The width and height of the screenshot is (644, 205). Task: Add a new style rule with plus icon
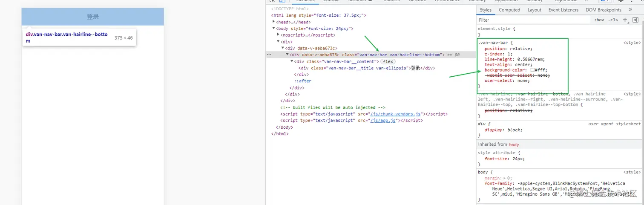(625, 20)
